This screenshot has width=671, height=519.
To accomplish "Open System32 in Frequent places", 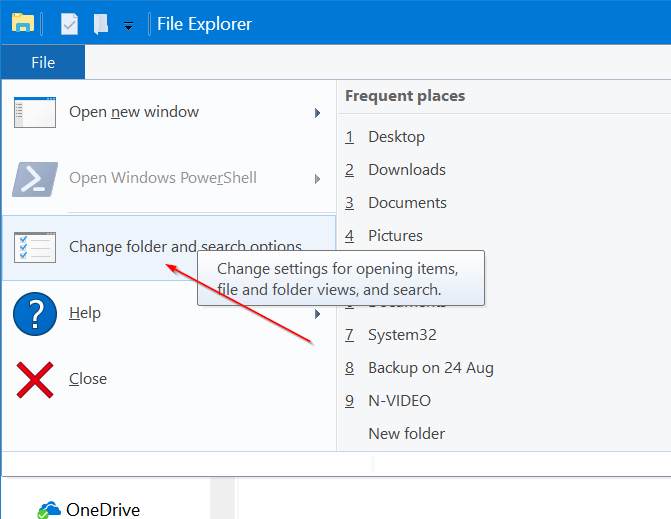I will pyautogui.click(x=402, y=335).
